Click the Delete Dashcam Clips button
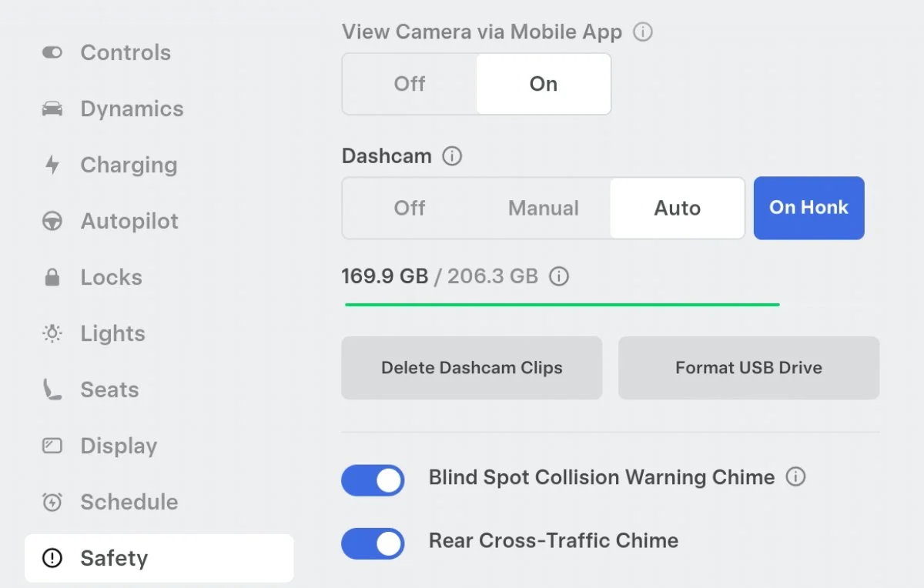The height and width of the screenshot is (588, 924). 471,367
